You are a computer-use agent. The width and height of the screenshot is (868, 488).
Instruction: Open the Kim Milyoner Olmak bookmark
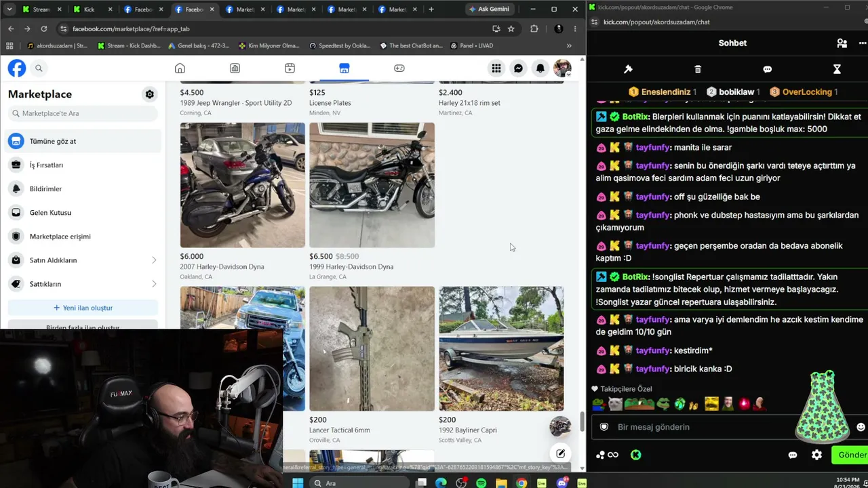269,45
